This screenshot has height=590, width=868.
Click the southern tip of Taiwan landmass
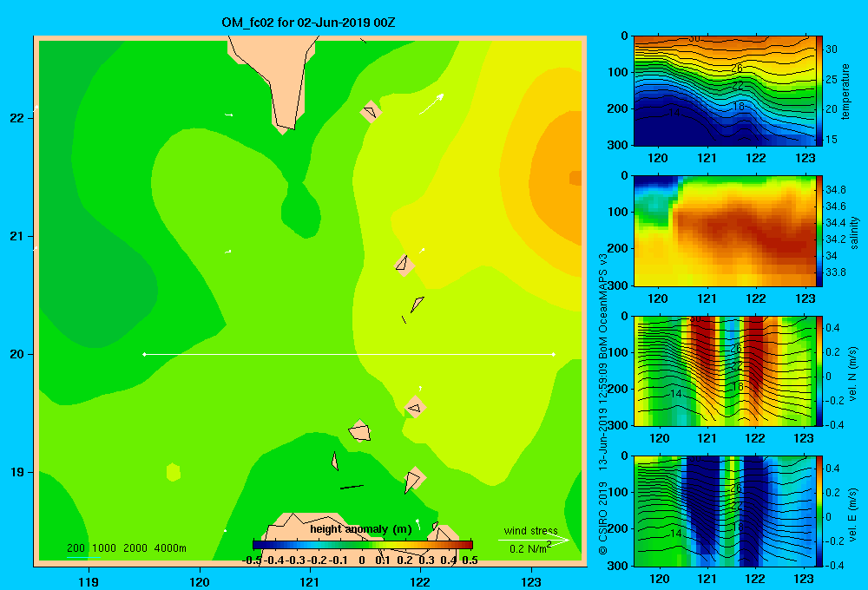[x=284, y=128]
